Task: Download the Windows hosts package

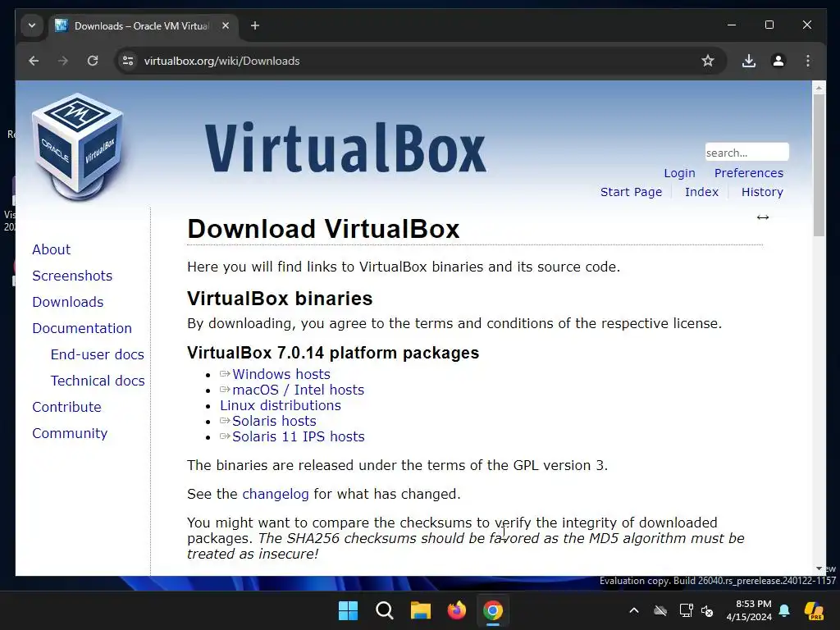Action: pyautogui.click(x=281, y=374)
